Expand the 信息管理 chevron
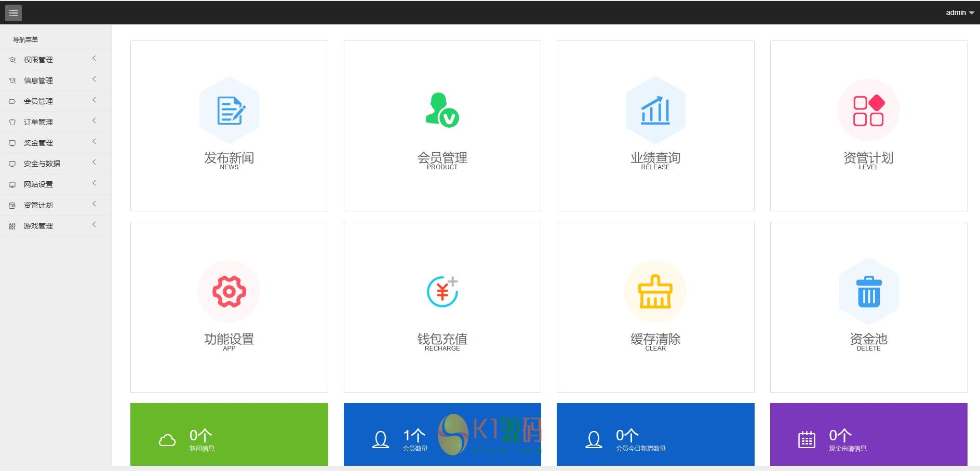The image size is (980, 471). 94,79
